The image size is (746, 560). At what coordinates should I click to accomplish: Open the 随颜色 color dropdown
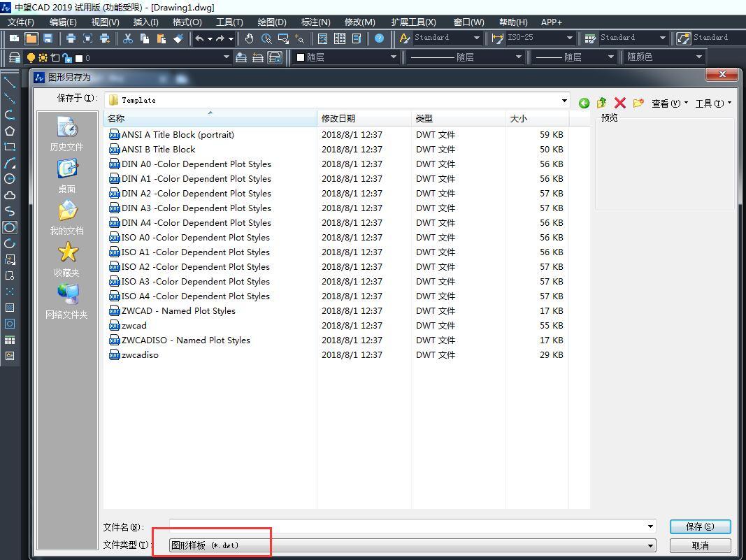click(x=664, y=57)
